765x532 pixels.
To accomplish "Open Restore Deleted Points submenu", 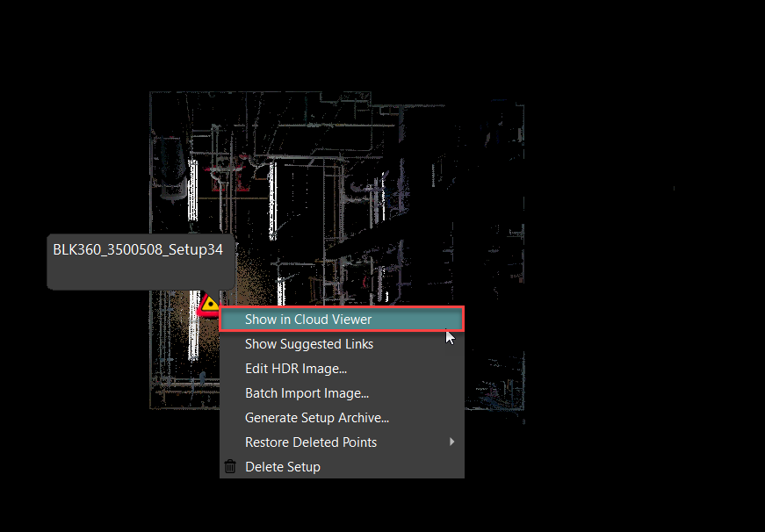I will (342, 442).
